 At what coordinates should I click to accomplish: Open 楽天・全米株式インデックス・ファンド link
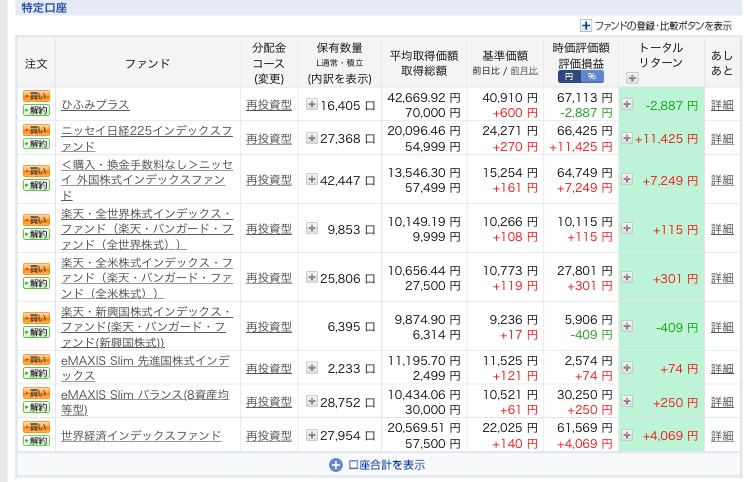147,278
